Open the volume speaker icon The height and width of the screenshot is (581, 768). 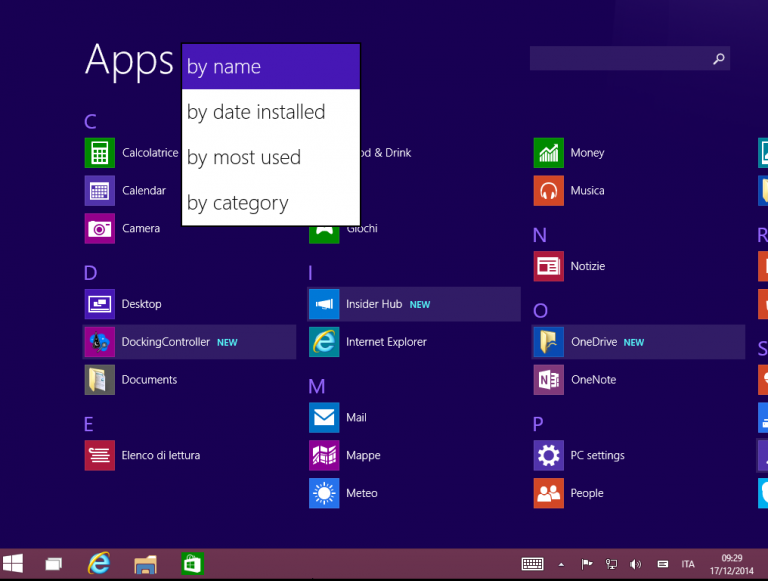tap(636, 564)
